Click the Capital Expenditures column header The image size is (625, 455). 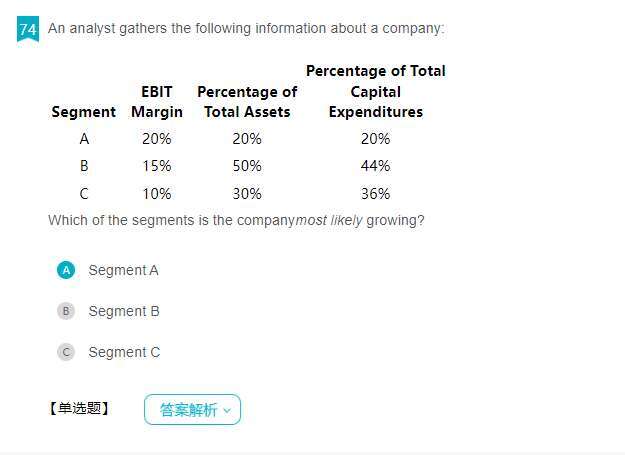click(375, 92)
